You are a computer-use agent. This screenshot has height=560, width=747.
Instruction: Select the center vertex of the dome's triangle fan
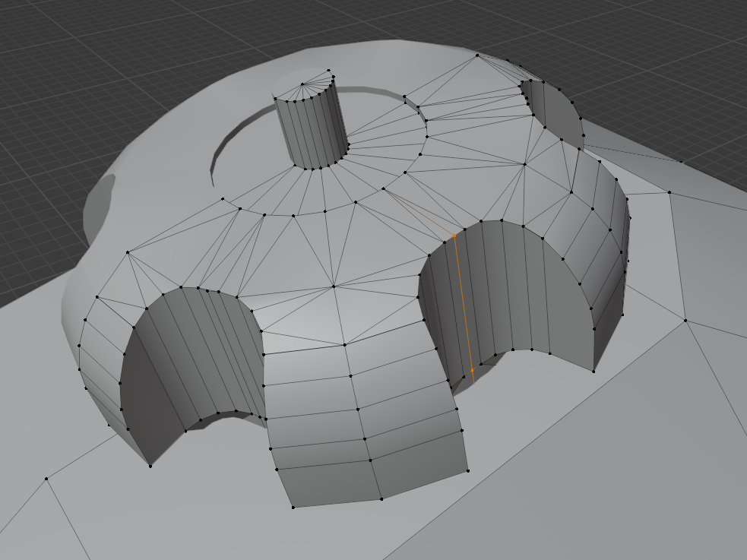pyautogui.click(x=334, y=286)
